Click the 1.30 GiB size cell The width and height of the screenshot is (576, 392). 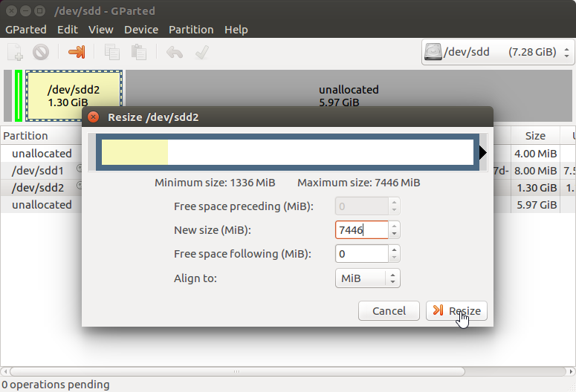[x=537, y=188]
